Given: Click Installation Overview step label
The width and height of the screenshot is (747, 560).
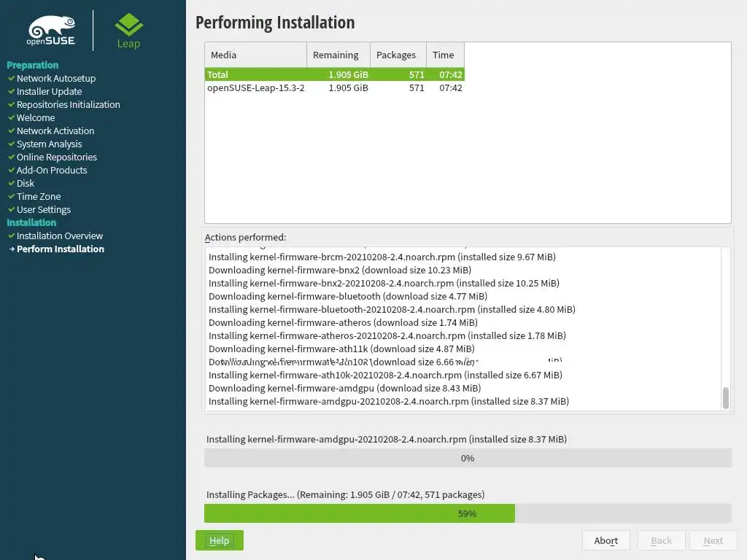Looking at the screenshot, I should pyautogui.click(x=60, y=236).
